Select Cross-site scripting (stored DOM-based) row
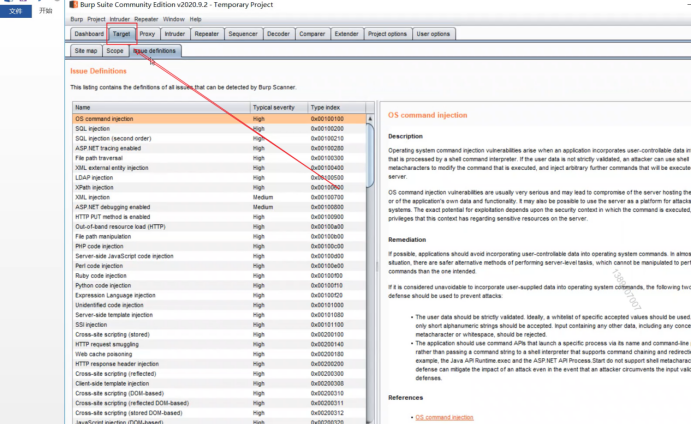Screen dimensions: 691x425 219,413
